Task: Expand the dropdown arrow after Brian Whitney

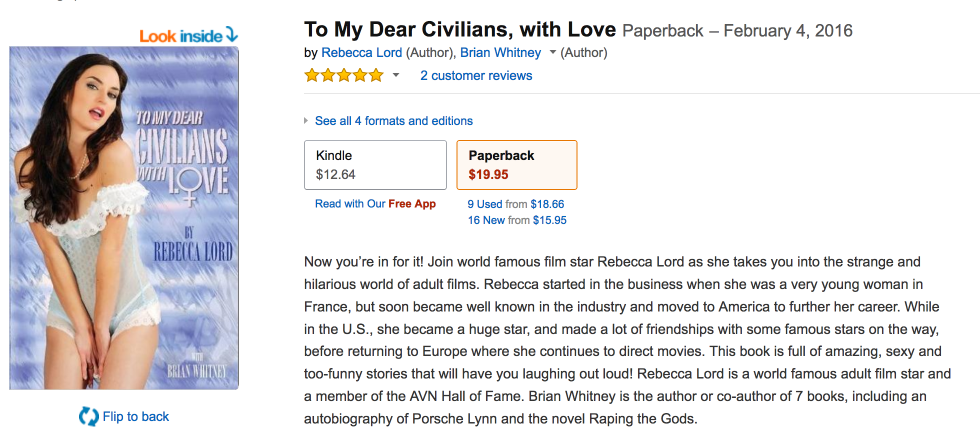Action: 552,52
